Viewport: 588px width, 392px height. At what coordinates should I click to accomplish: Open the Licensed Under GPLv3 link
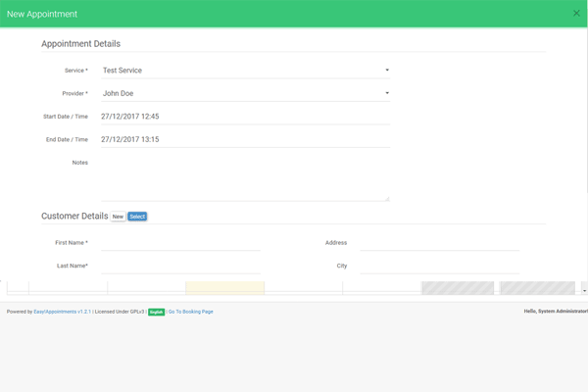click(120, 312)
